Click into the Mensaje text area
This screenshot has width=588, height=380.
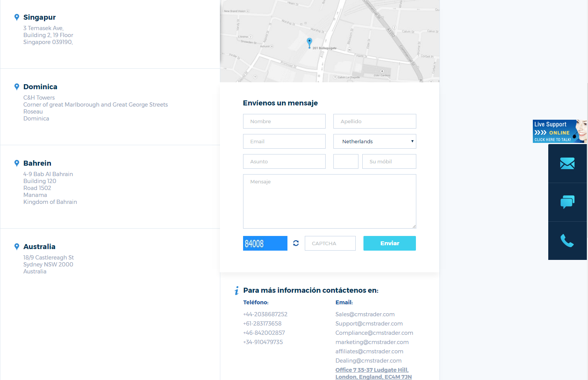[329, 201]
